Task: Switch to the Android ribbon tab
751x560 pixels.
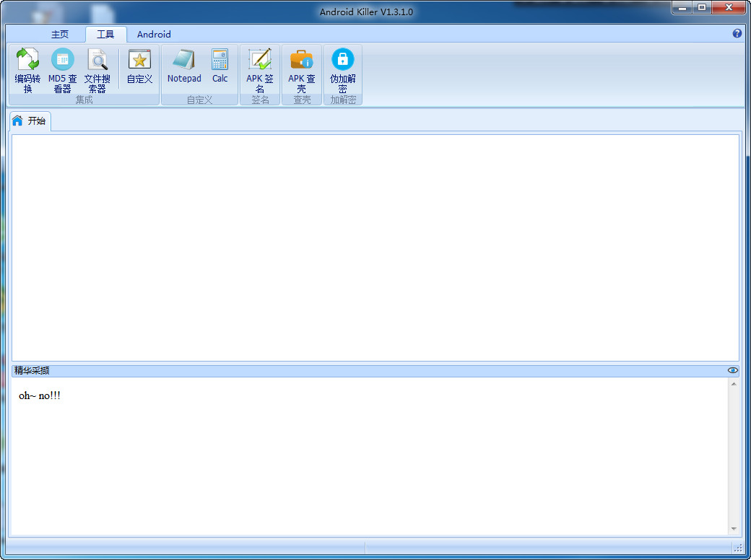Action: pos(154,35)
